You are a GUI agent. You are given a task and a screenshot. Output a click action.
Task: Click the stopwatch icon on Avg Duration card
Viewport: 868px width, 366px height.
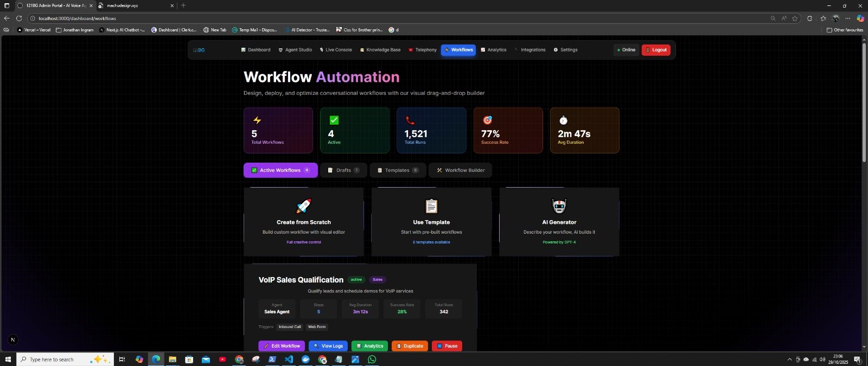[x=563, y=120]
